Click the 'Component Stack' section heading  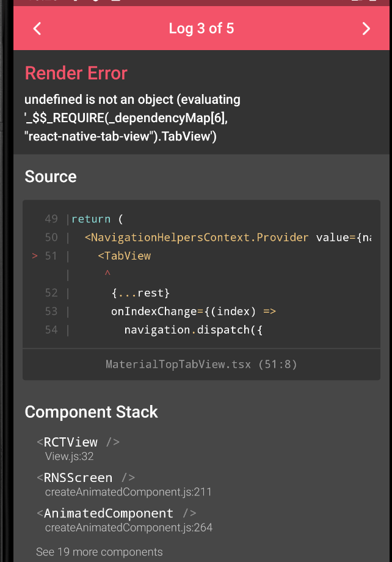click(x=91, y=412)
